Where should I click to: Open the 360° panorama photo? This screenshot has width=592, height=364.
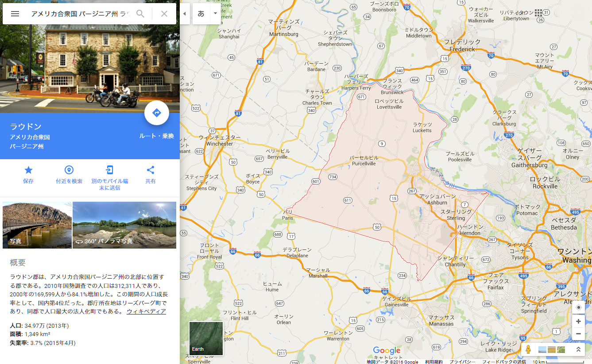click(124, 225)
